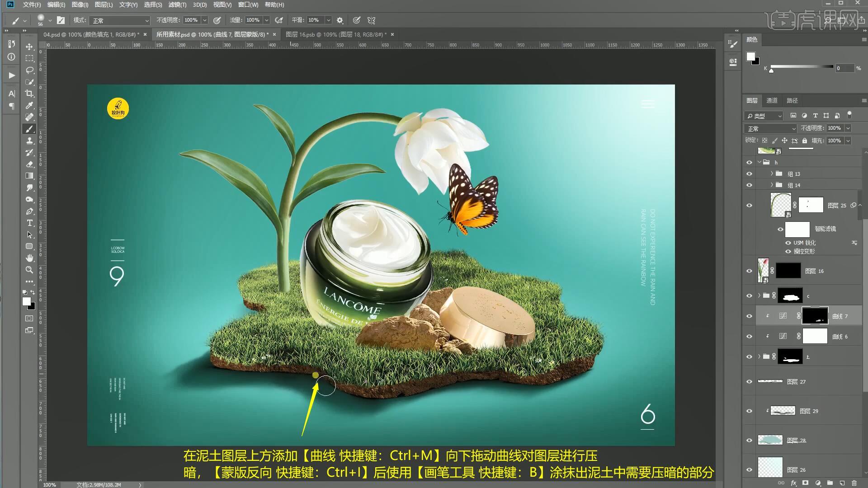Select the Smudge tool
The width and height of the screenshot is (868, 488).
(x=29, y=188)
